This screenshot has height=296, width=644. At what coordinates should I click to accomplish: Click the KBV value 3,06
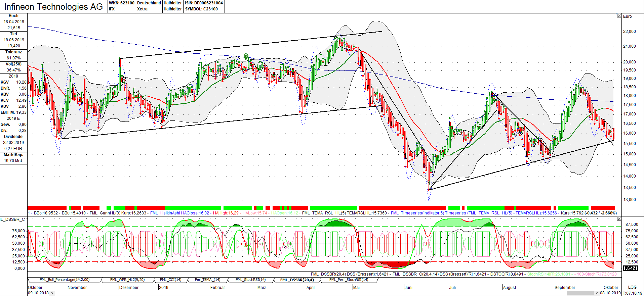[23, 94]
